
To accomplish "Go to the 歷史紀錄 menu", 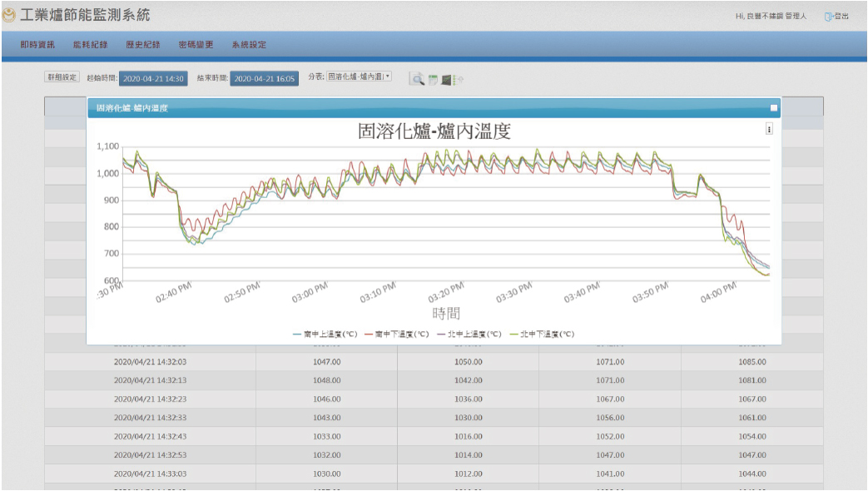I will pos(143,45).
